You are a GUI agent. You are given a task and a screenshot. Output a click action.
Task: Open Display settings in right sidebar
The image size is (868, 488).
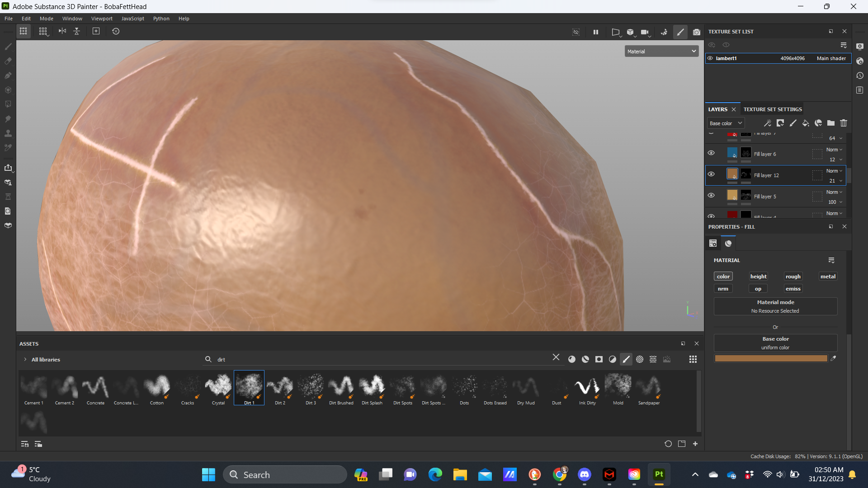coord(860,47)
